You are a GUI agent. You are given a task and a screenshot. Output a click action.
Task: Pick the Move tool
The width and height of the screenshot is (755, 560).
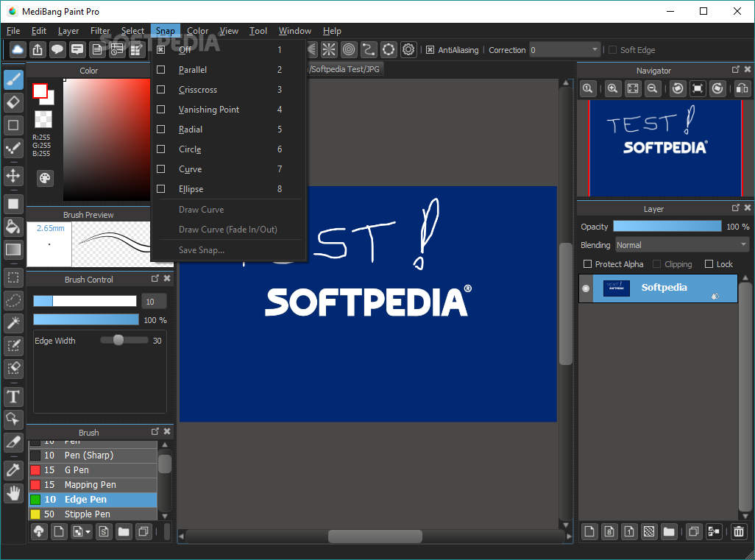click(13, 176)
